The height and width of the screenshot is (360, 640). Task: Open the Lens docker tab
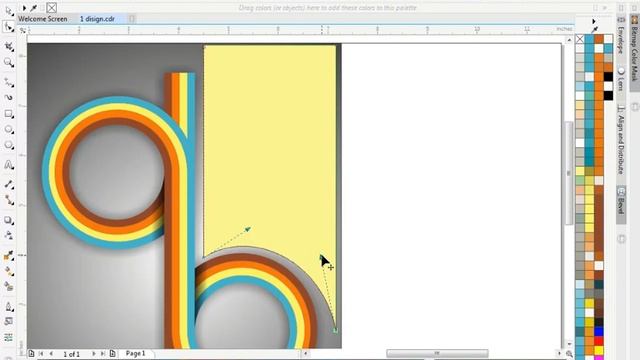(x=621, y=79)
